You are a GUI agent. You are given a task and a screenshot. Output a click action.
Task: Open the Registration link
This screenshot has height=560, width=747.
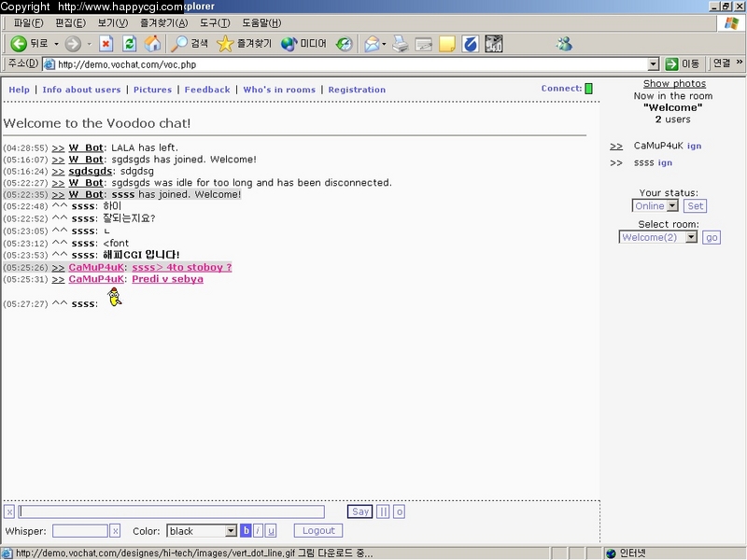[x=357, y=90]
